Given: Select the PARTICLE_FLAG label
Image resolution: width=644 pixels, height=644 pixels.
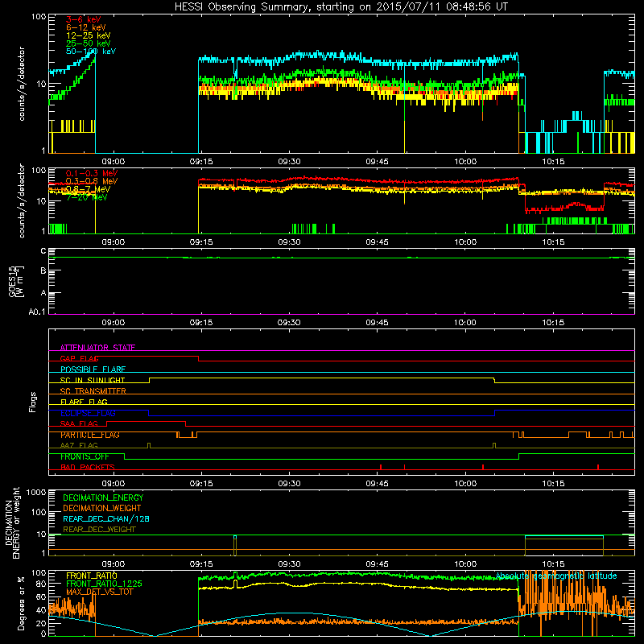Looking at the screenshot, I should tap(89, 435).
